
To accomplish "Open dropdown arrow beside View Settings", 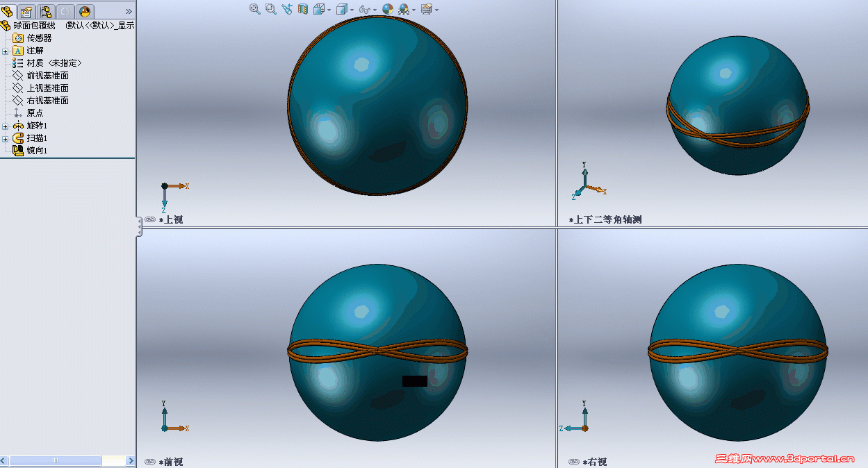I will click(436, 10).
